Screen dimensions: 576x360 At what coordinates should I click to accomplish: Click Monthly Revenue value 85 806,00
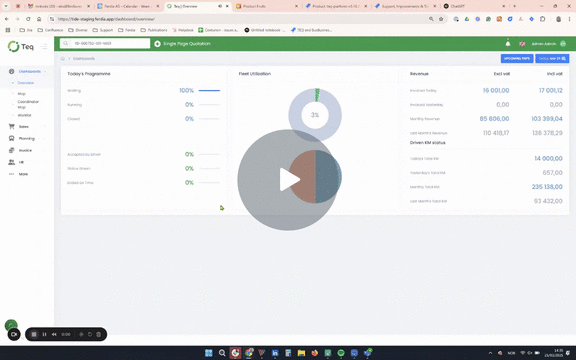tap(494, 119)
